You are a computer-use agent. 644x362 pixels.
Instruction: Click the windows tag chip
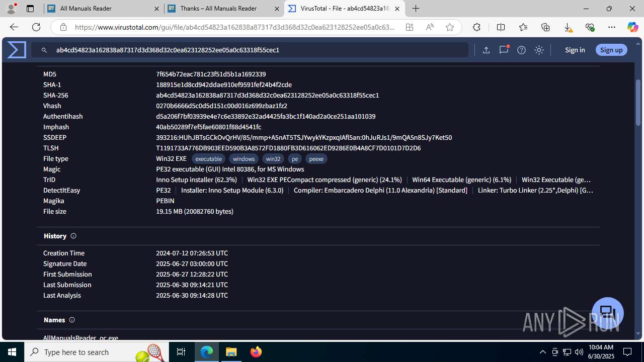244,159
